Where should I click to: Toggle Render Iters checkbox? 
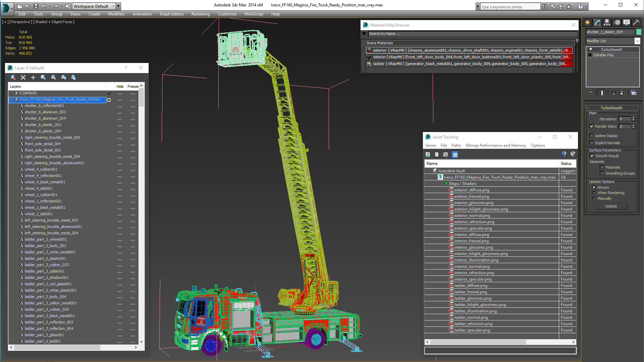click(592, 126)
